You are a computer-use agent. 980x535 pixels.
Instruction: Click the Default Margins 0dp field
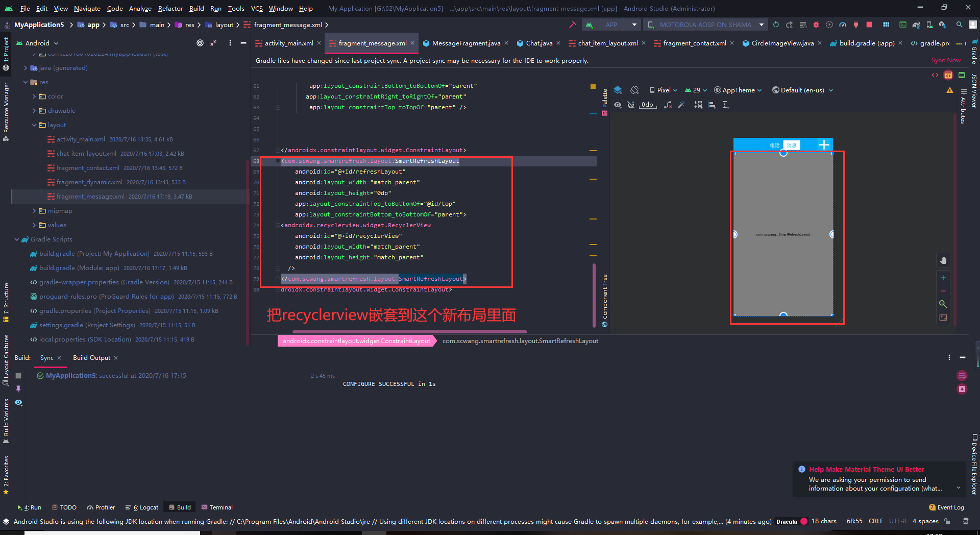pyautogui.click(x=648, y=105)
